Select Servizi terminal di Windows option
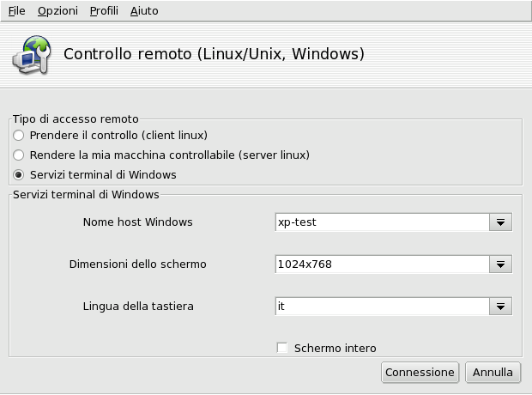Viewport: 532px width, 395px height. pyautogui.click(x=19, y=175)
